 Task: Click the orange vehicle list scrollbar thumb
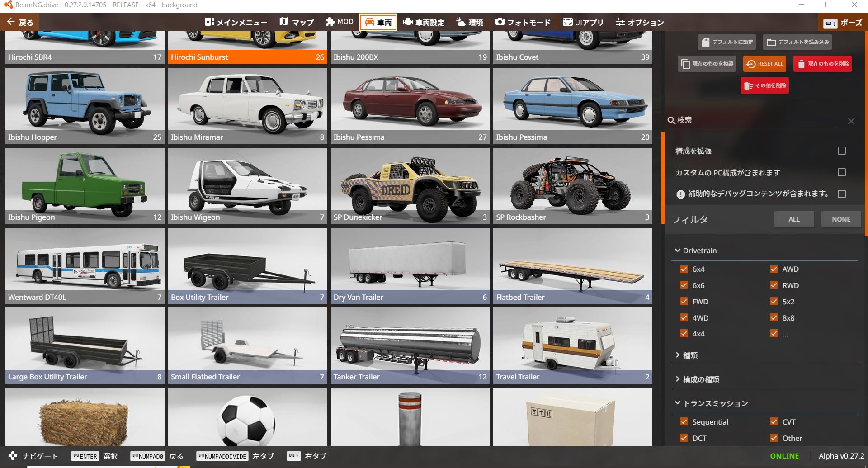click(x=663, y=178)
